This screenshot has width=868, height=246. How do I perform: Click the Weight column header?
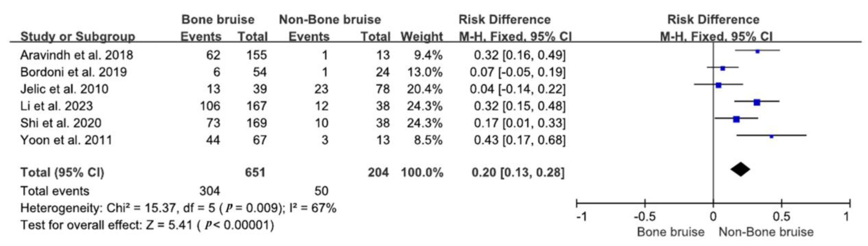tap(422, 36)
